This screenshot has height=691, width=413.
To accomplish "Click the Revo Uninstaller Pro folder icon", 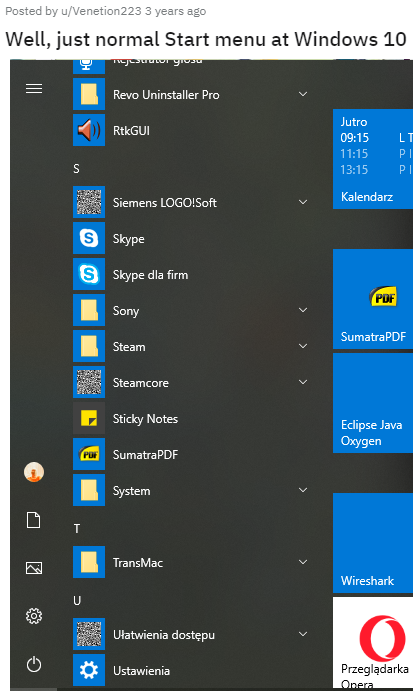I will [x=89, y=94].
